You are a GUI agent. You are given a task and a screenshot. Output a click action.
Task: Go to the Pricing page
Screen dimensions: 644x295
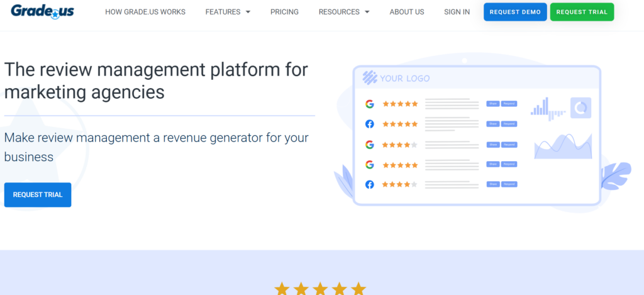coord(284,12)
